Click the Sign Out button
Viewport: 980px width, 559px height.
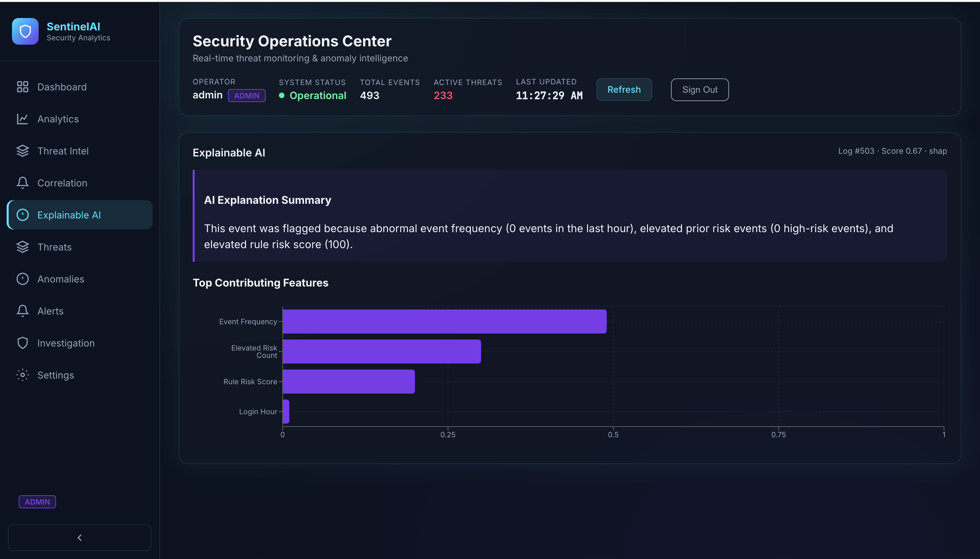[700, 89]
